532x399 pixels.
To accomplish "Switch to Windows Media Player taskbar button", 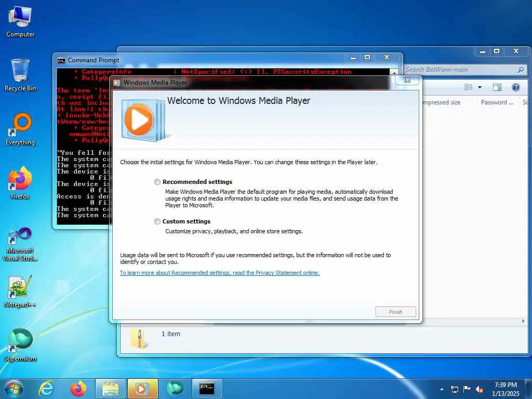I will pos(142,389).
